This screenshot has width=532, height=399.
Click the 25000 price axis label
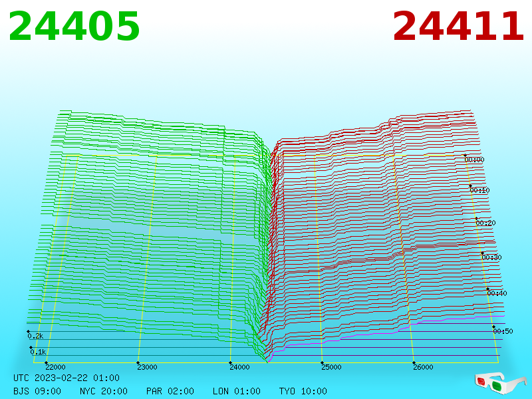(x=331, y=367)
